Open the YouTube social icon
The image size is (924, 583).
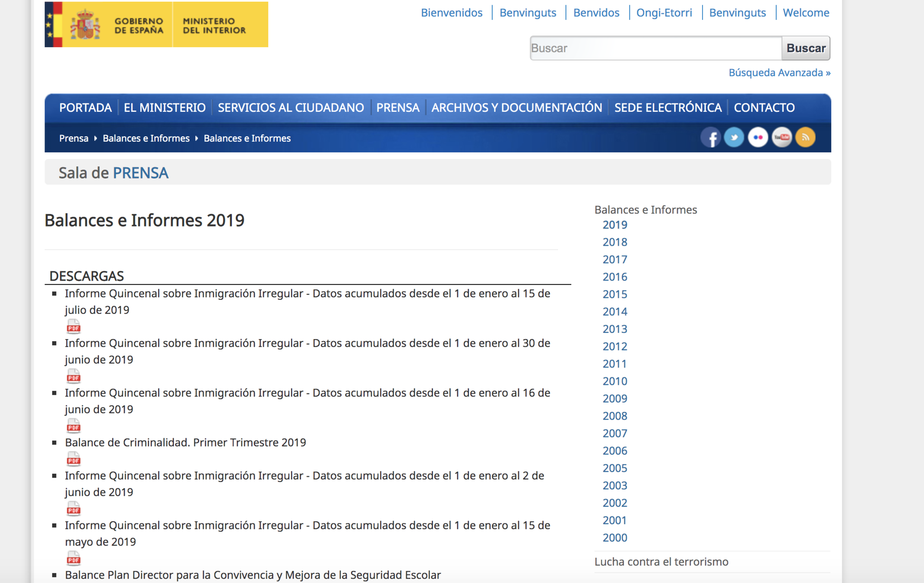782,138
